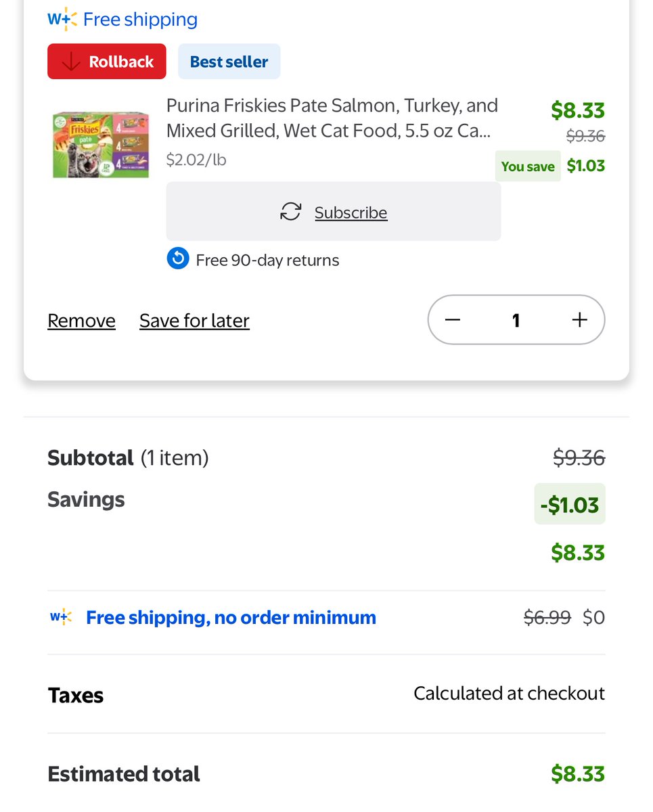653x812 pixels.
Task: Click the Best seller badge
Action: pyautogui.click(x=229, y=62)
